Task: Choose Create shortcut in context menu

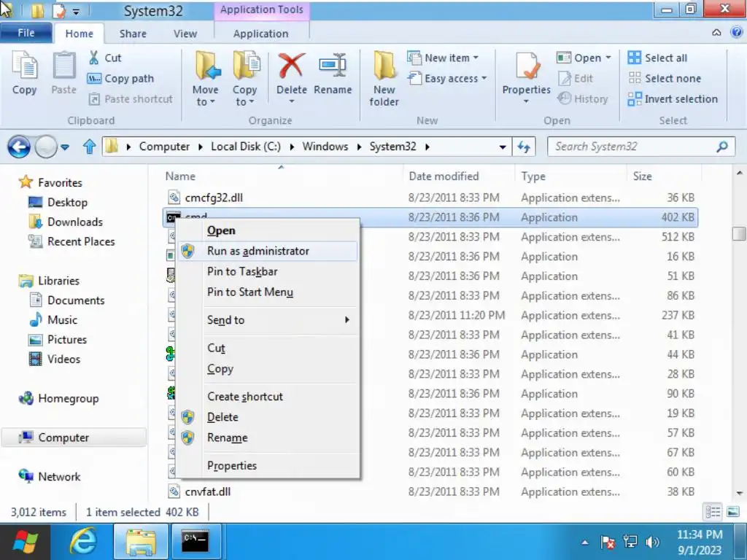Action: tap(267, 397)
